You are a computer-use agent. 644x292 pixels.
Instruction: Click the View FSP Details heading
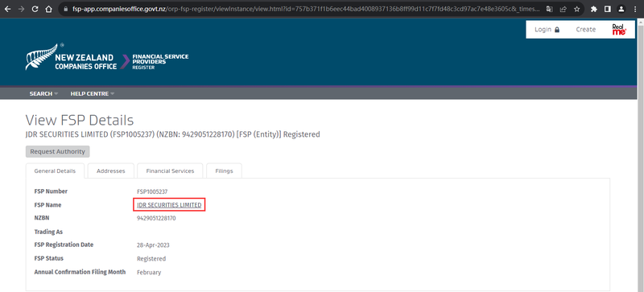tap(80, 121)
